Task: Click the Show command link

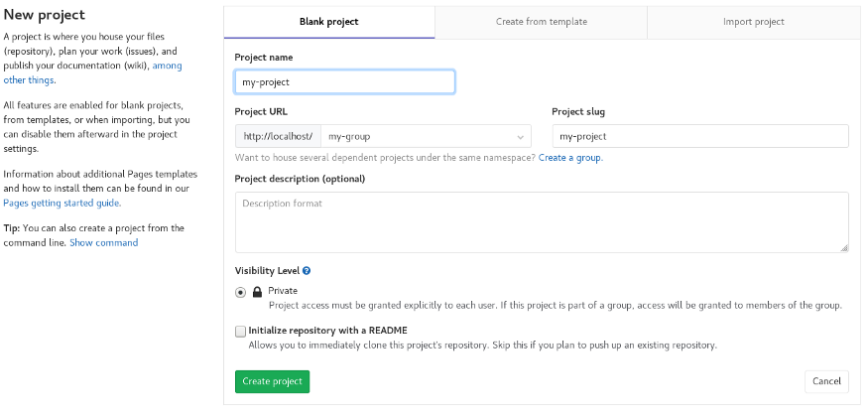Action: click(x=103, y=242)
